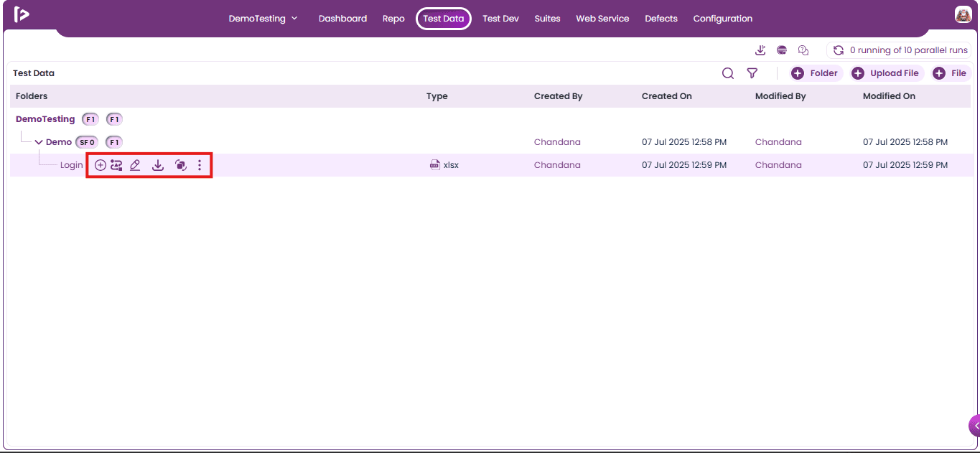Open the three-dot more options for Login
The image size is (980, 453).
[200, 165]
